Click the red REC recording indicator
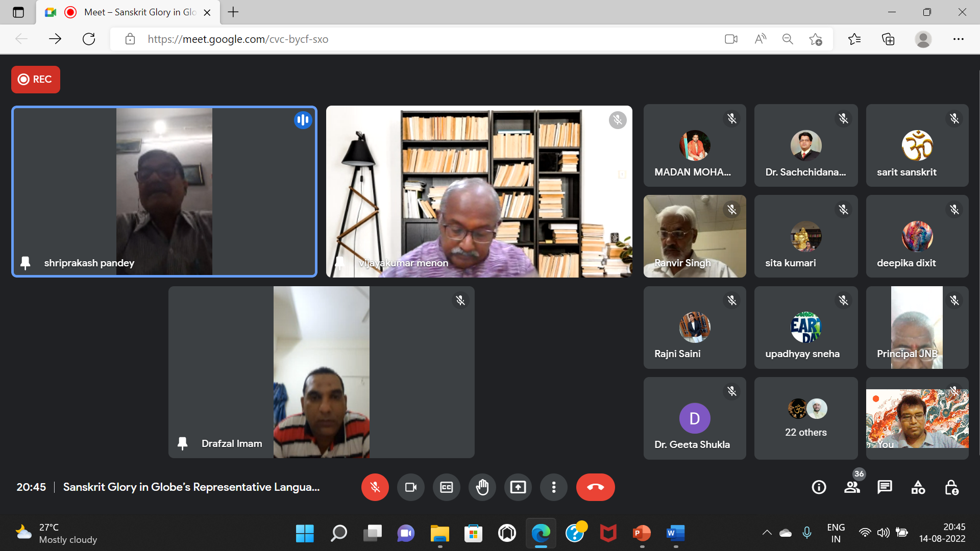 click(x=36, y=79)
